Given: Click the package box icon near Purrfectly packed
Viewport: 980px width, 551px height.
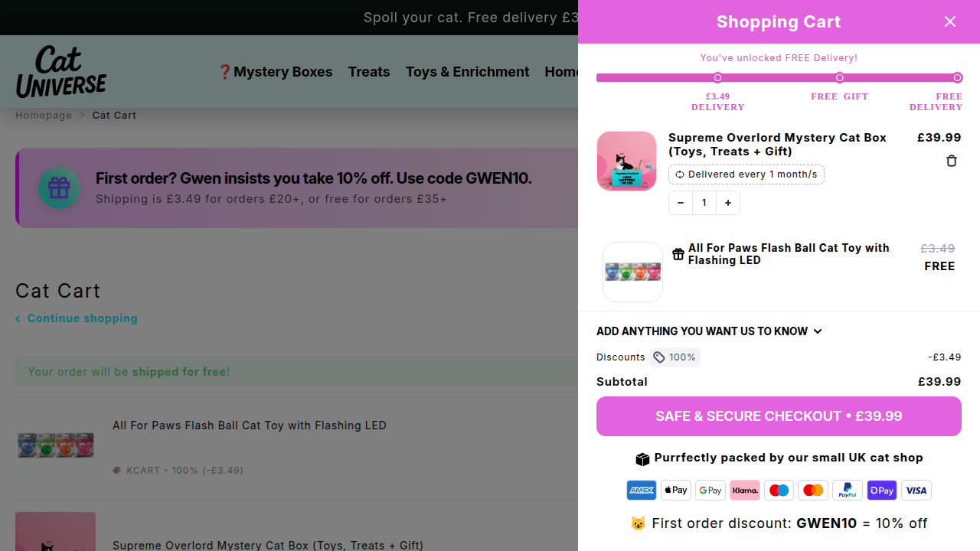Looking at the screenshot, I should [x=642, y=459].
